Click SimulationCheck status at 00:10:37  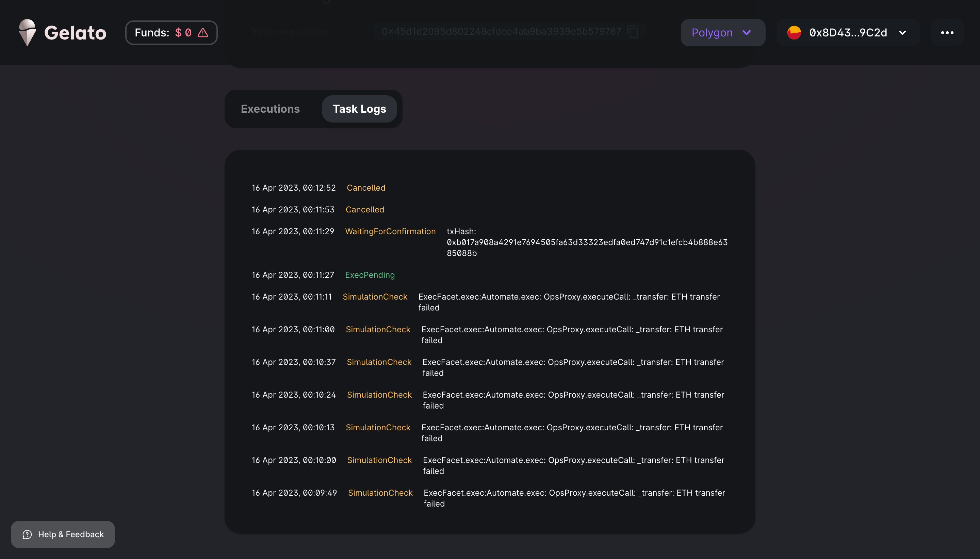pyautogui.click(x=379, y=362)
